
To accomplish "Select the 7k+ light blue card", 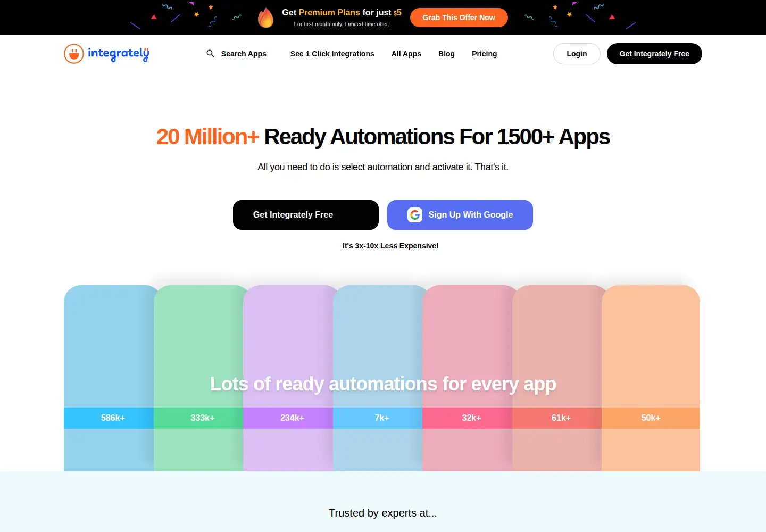I will click(x=378, y=378).
